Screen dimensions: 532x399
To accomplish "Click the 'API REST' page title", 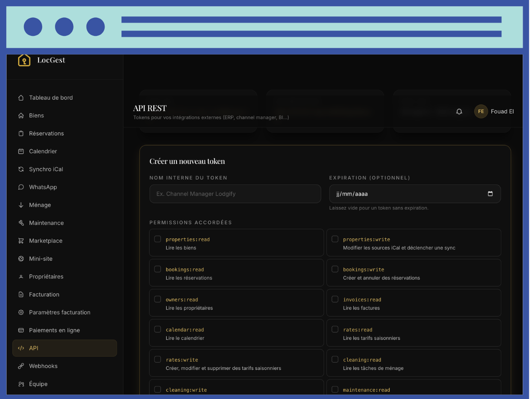I will pyautogui.click(x=150, y=108).
